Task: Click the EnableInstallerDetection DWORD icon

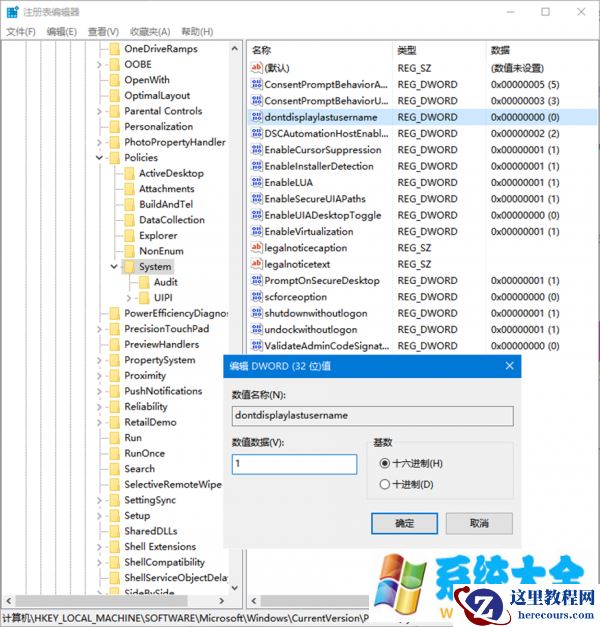Action: point(256,166)
